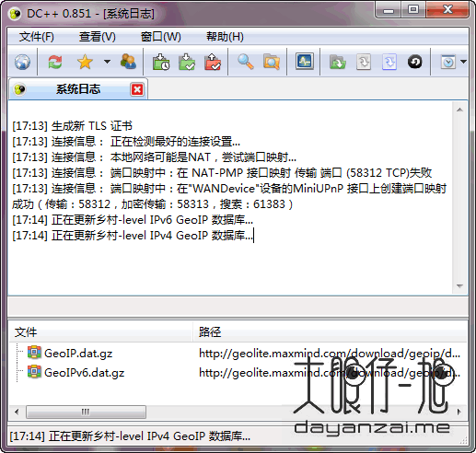Click the horizontal scrollbar right arrow

pos(459,412)
